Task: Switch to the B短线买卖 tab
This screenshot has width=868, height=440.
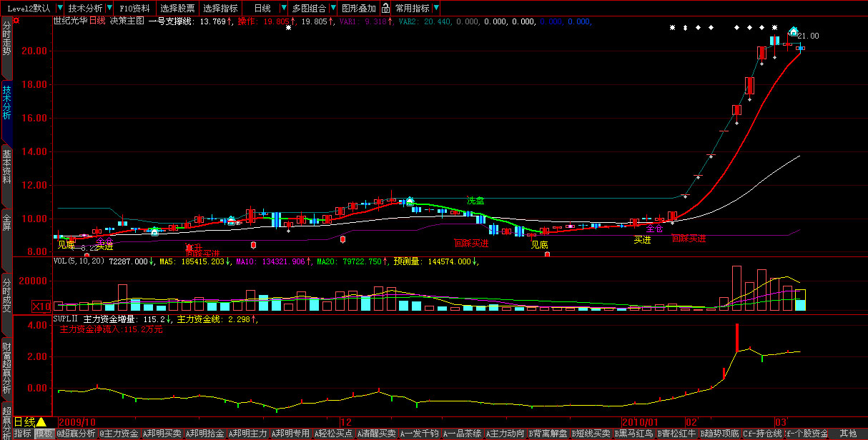Action: (x=591, y=434)
